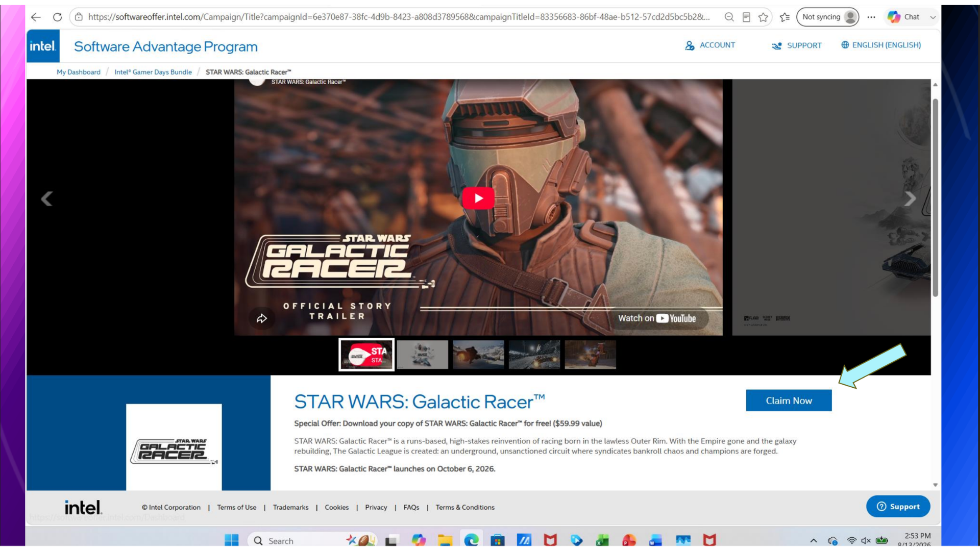
Task: View site info via the lock icon
Action: [79, 17]
